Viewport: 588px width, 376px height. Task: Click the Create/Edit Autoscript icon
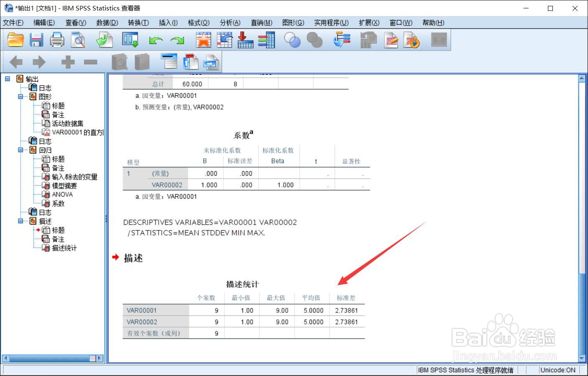pyautogui.click(x=391, y=40)
